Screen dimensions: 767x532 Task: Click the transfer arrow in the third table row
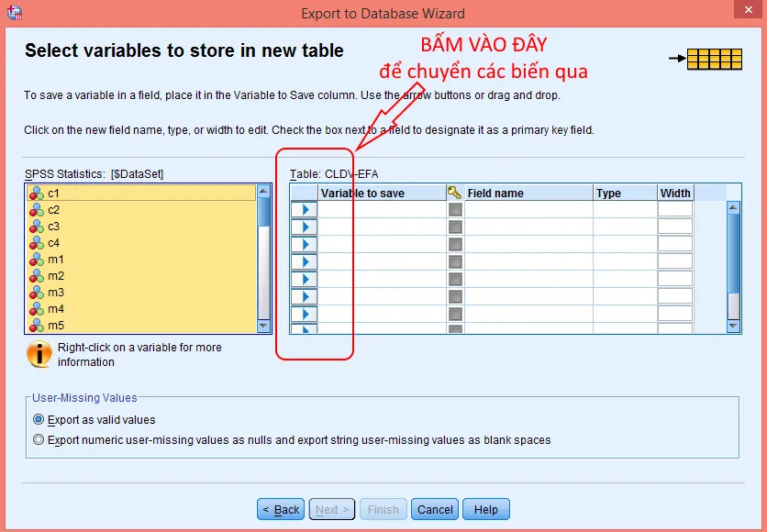pyautogui.click(x=305, y=244)
